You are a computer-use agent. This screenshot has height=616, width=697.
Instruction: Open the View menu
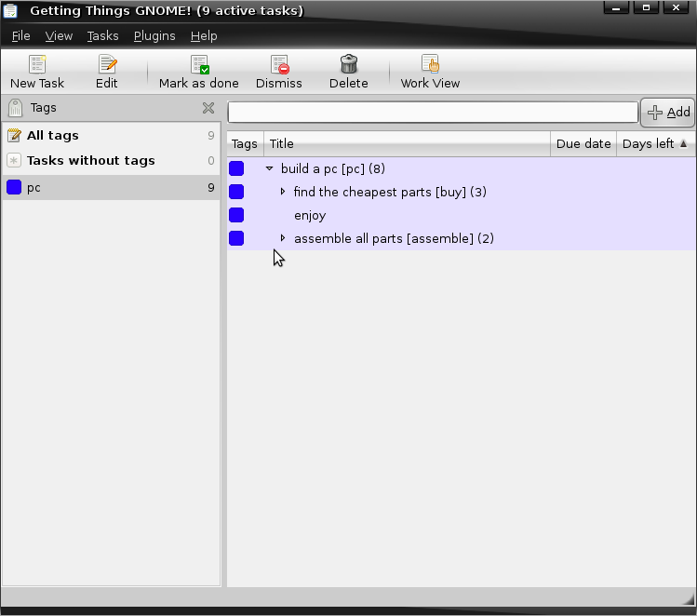point(59,35)
